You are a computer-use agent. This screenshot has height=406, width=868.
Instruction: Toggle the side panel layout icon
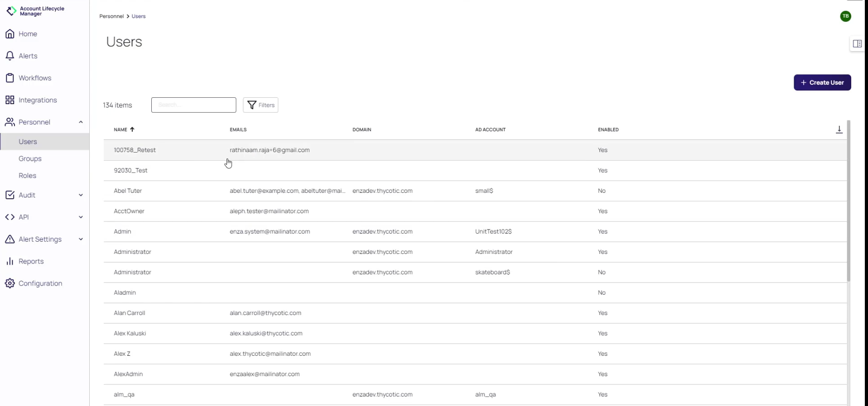pos(857,44)
